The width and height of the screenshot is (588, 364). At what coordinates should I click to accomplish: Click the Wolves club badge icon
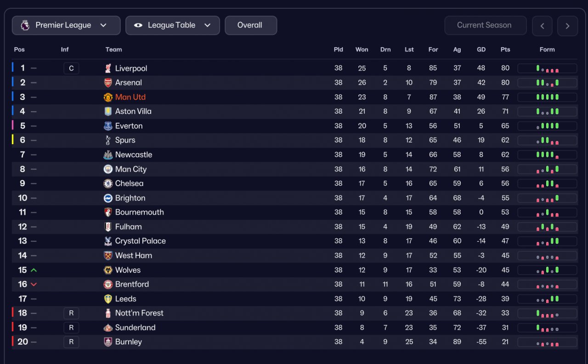tap(108, 270)
